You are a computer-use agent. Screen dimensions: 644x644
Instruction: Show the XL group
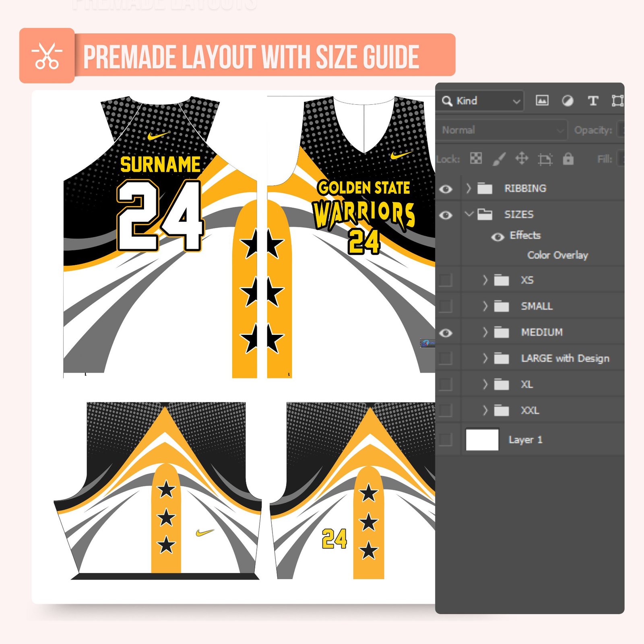pos(446,384)
